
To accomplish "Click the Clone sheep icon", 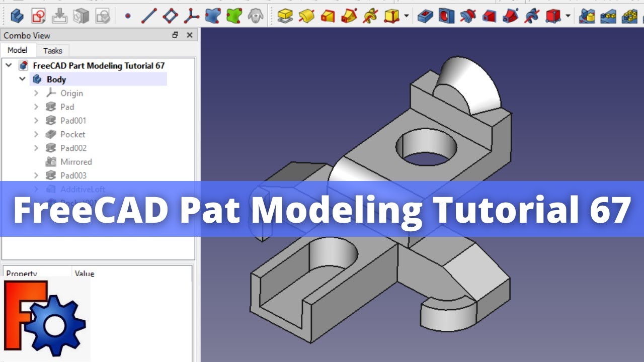I will tap(256, 16).
